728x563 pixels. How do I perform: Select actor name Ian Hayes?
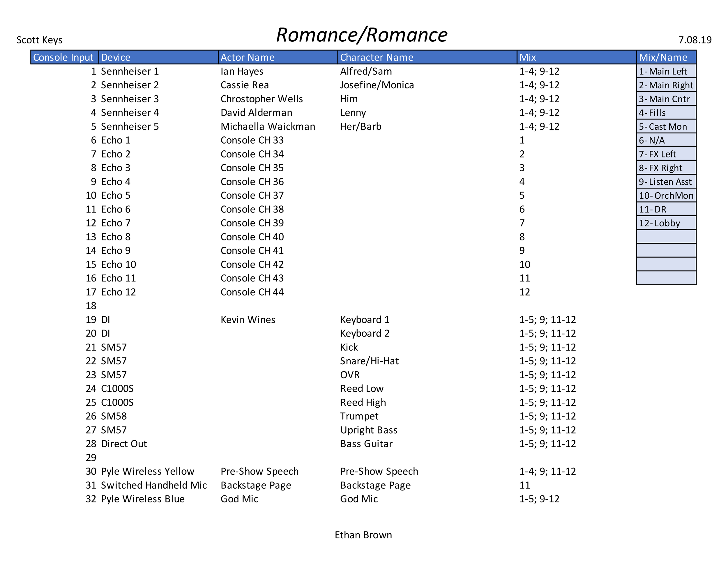(x=242, y=71)
